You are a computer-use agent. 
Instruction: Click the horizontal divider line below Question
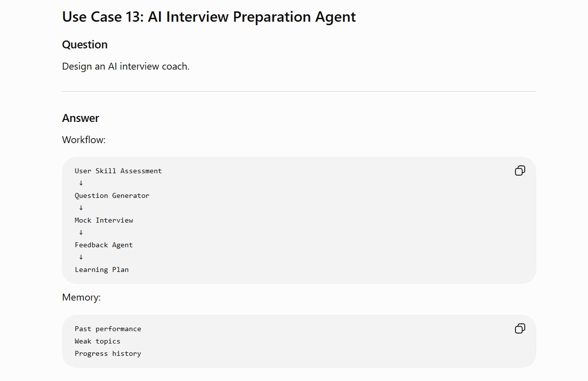pyautogui.click(x=299, y=91)
